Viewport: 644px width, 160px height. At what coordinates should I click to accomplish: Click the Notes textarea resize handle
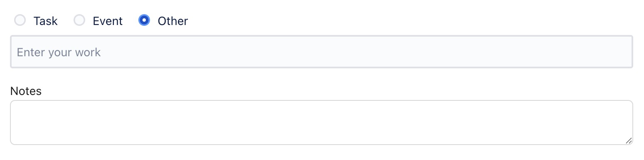point(629,140)
